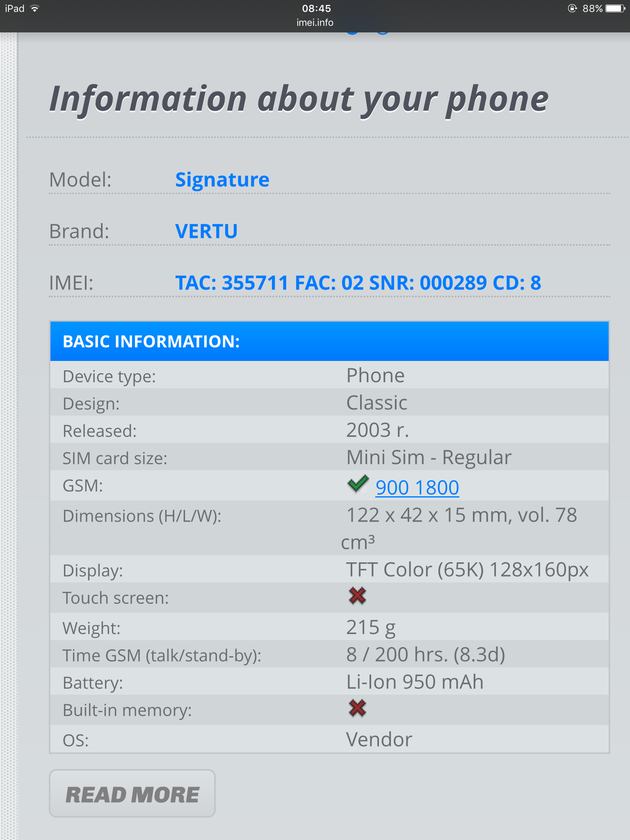Tap the battery indicator icon

pos(615,9)
